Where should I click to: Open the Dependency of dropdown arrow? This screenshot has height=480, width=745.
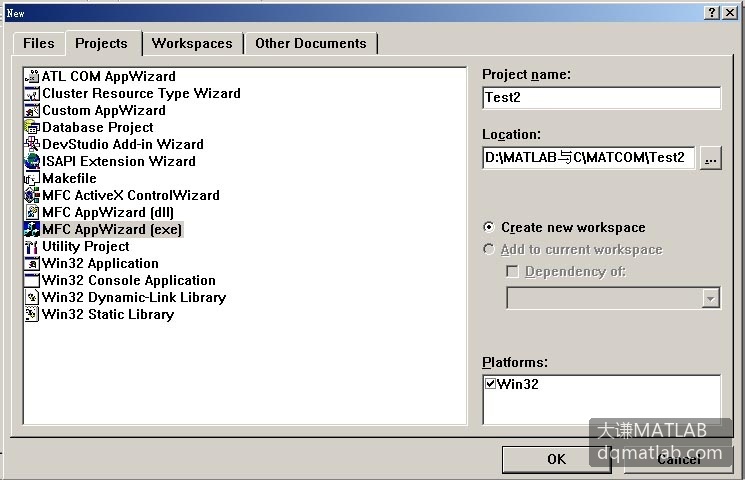point(711,298)
